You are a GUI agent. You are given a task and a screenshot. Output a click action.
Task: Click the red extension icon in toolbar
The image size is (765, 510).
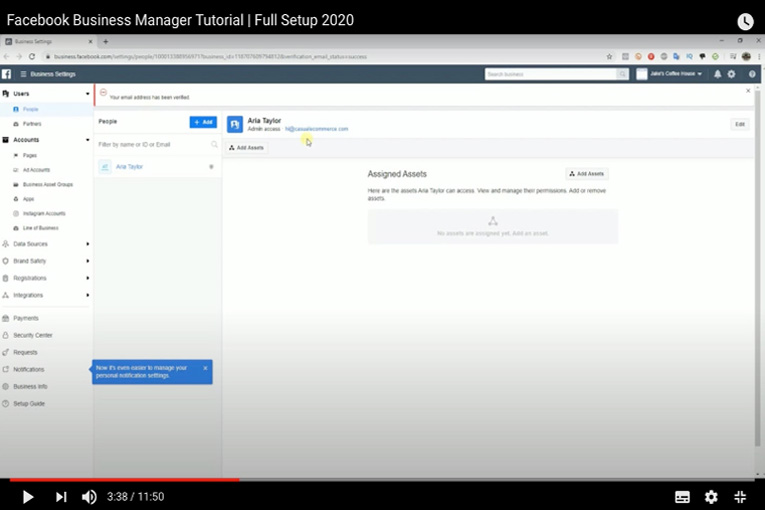(651, 57)
